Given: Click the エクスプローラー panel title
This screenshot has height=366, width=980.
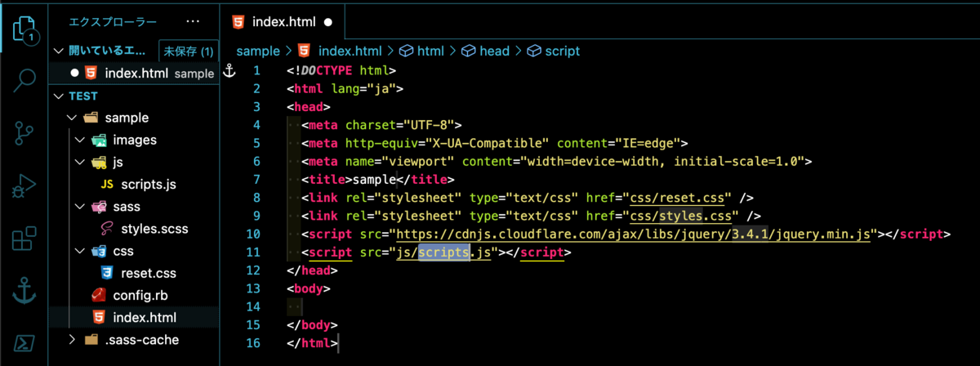Looking at the screenshot, I should (113, 22).
